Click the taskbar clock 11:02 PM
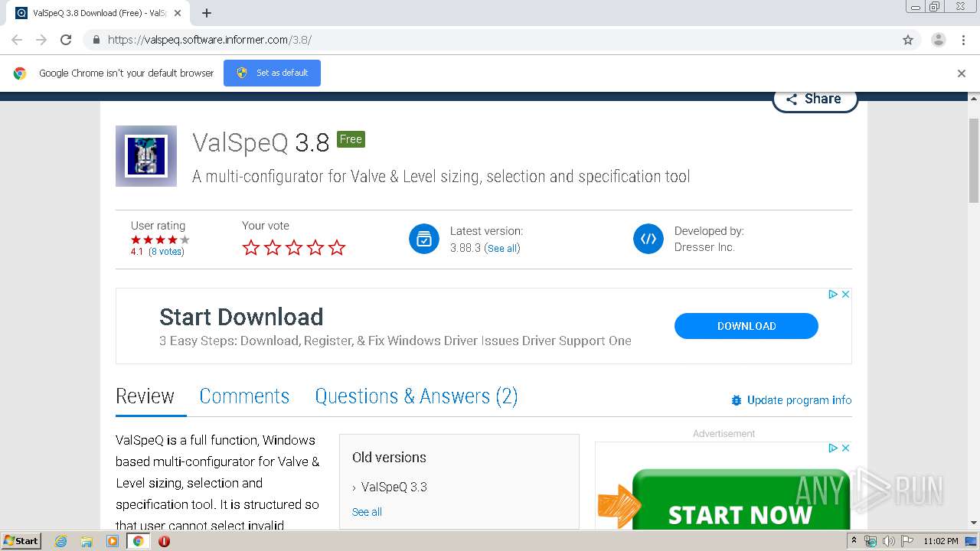The height and width of the screenshot is (551, 980). point(941,541)
